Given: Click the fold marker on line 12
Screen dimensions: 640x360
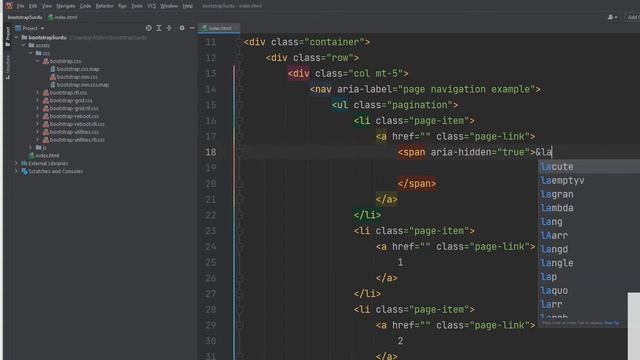Looking at the screenshot, I should coord(240,58).
